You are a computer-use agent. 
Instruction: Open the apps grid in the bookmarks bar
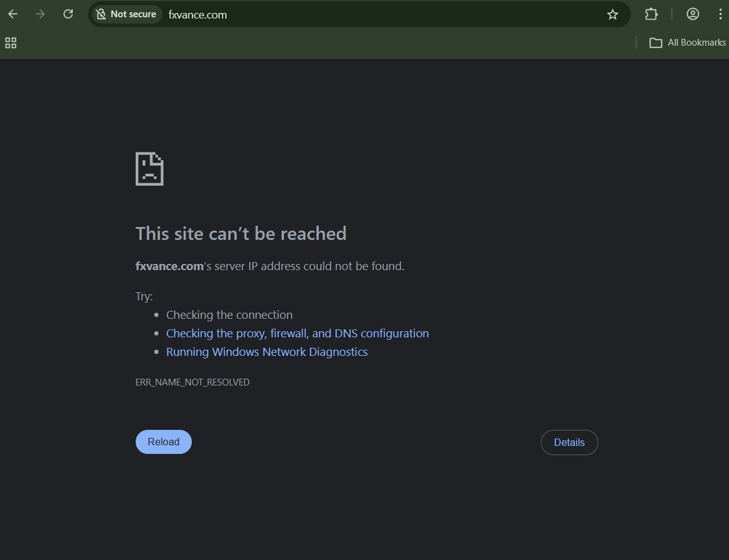10,43
